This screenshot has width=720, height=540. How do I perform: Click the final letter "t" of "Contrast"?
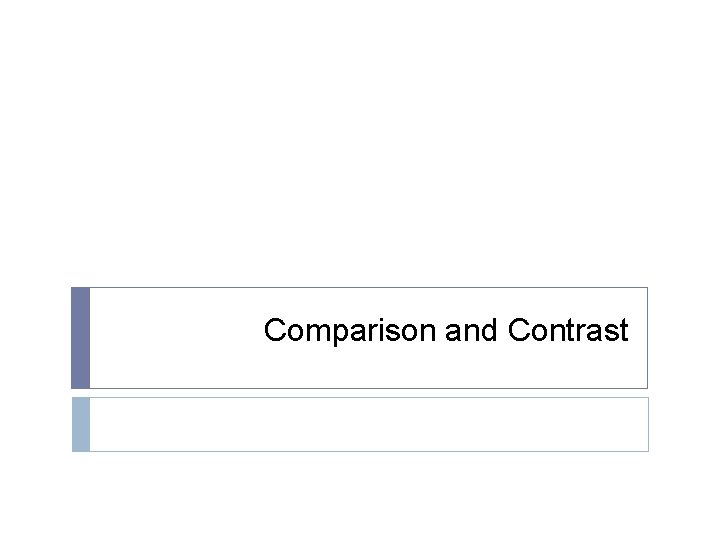[623, 331]
